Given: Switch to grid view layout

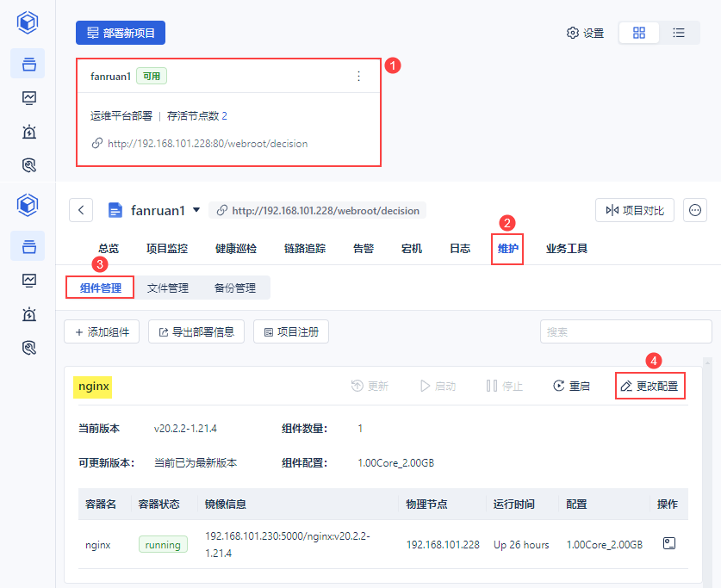Looking at the screenshot, I should 638,33.
